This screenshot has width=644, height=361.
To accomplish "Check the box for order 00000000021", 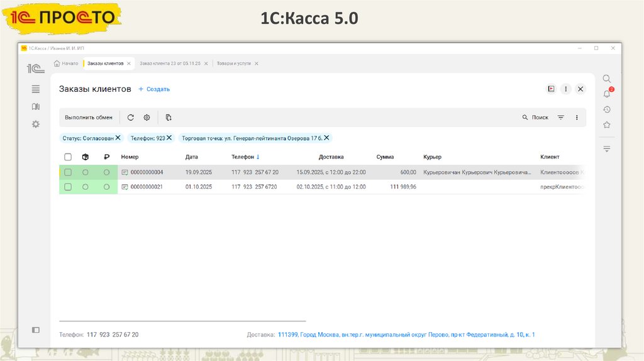I will click(68, 187).
